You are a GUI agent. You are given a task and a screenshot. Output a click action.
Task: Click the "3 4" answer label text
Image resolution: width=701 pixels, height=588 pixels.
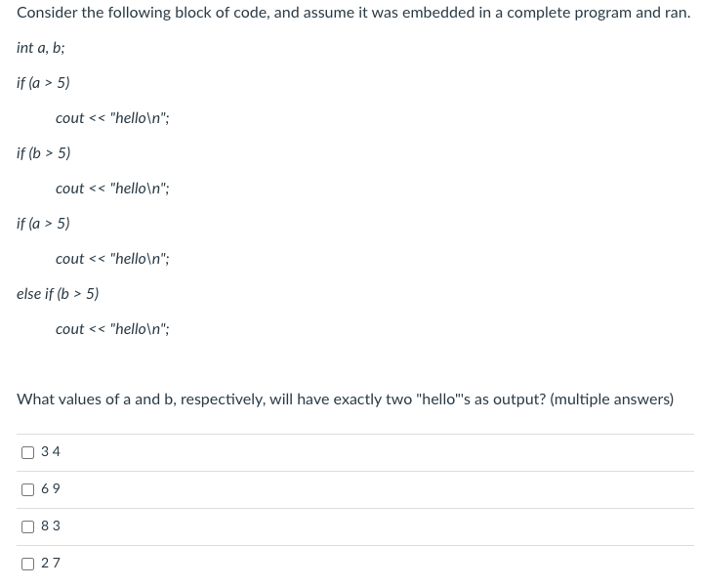(x=51, y=452)
